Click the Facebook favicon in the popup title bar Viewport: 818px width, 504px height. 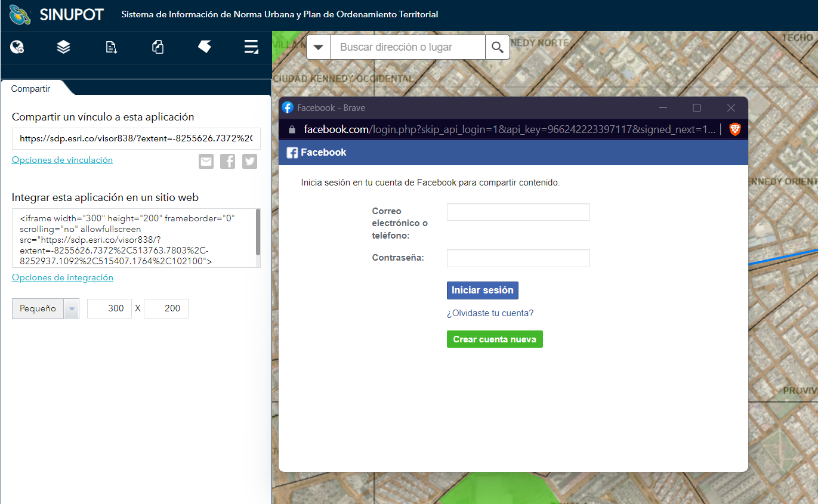tap(288, 108)
